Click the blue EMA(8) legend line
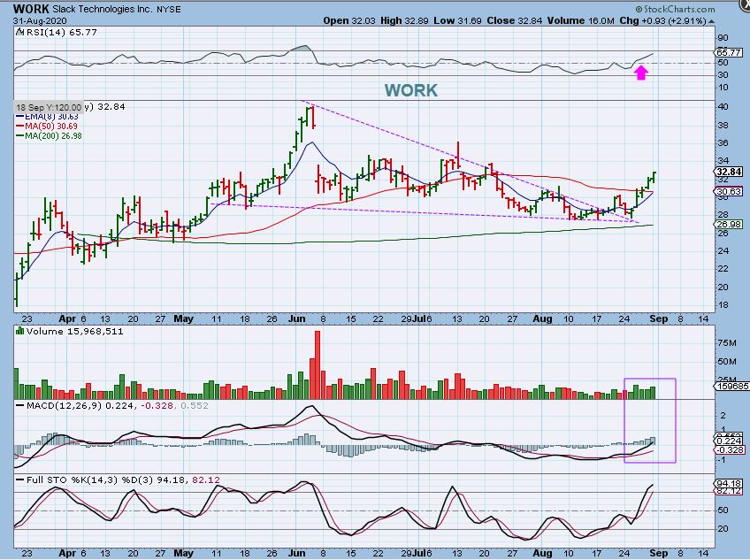Screen dimensions: 750x560 [x=20, y=116]
